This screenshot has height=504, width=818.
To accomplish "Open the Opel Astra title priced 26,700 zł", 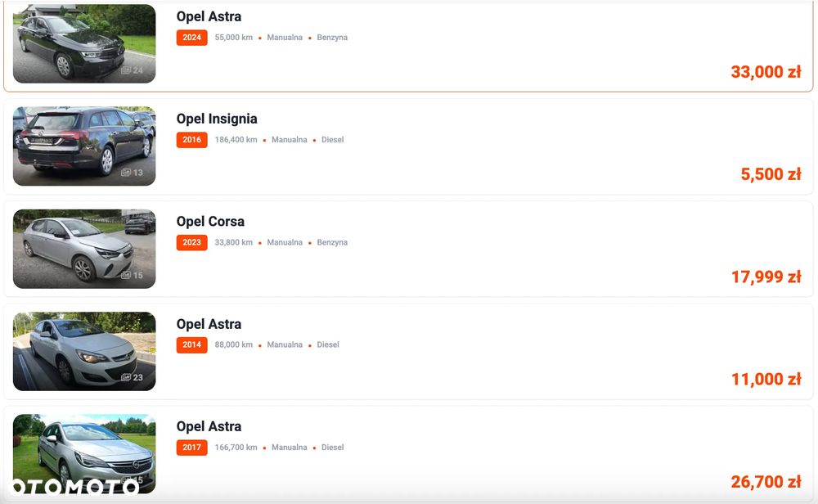I will [x=209, y=426].
